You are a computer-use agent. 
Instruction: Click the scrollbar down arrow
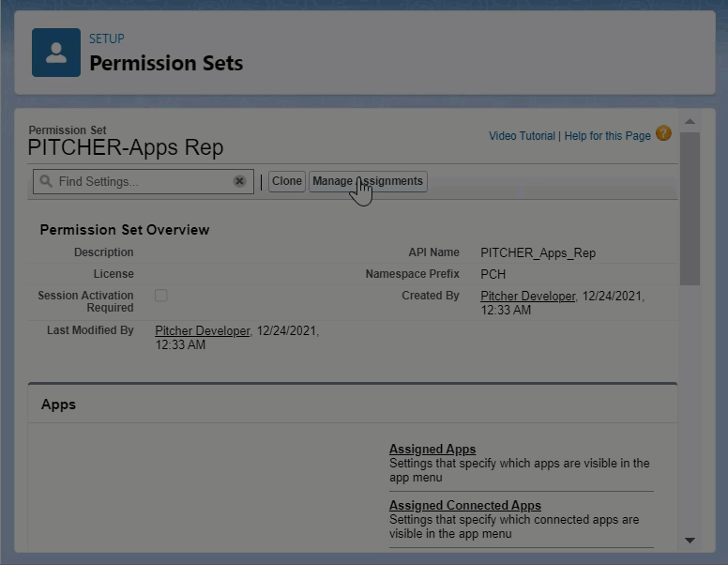pos(690,541)
